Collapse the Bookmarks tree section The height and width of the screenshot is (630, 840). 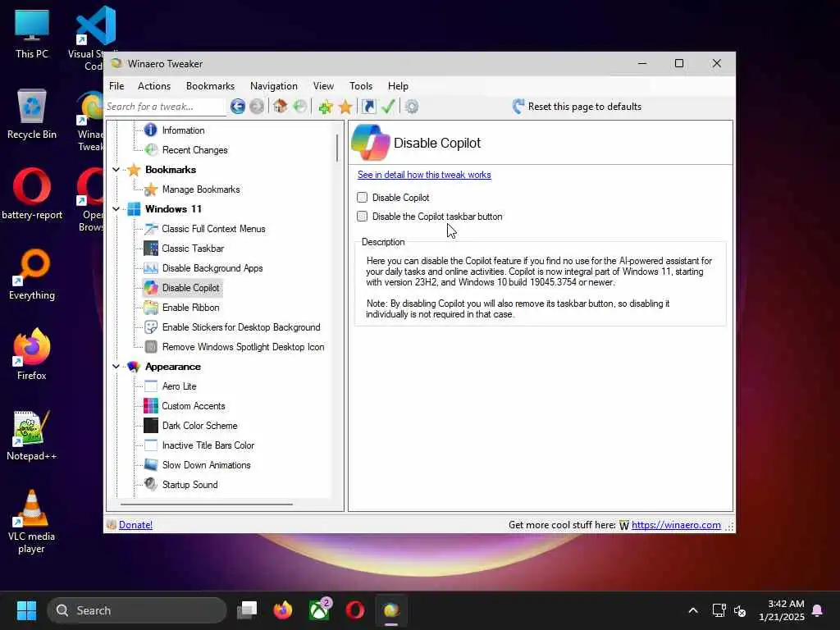point(116,170)
